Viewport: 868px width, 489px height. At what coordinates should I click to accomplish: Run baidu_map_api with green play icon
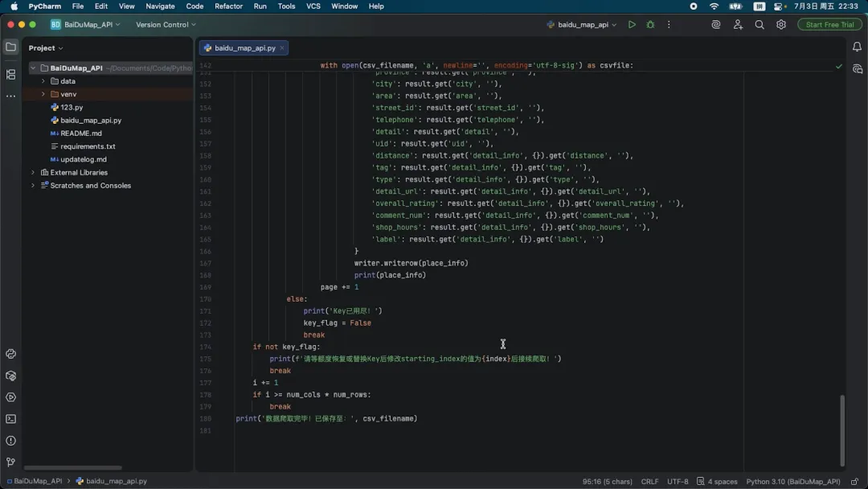[x=632, y=24]
